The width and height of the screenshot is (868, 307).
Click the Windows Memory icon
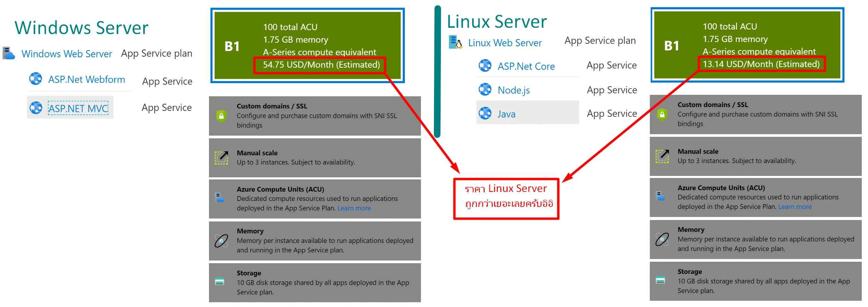pos(221,241)
